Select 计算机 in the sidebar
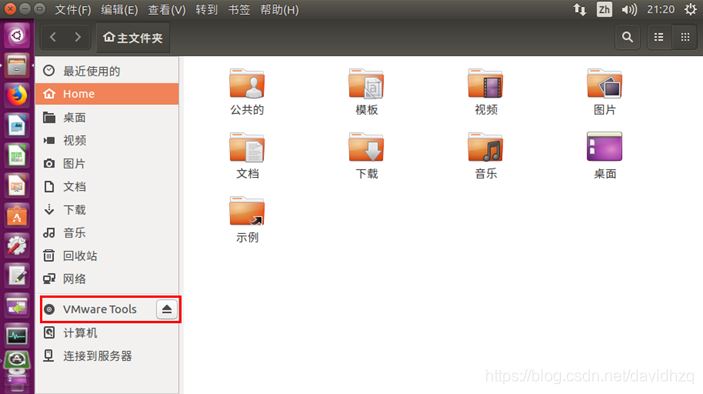The image size is (703, 394). click(x=107, y=333)
